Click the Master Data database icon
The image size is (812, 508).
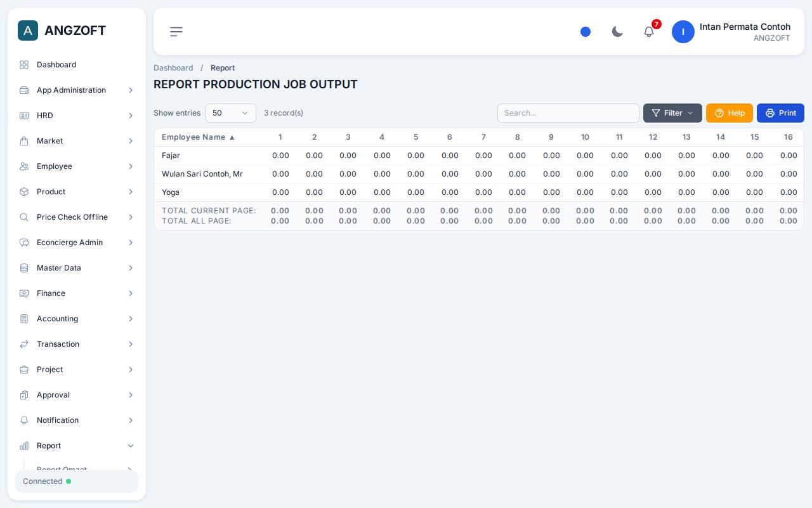[x=24, y=268]
